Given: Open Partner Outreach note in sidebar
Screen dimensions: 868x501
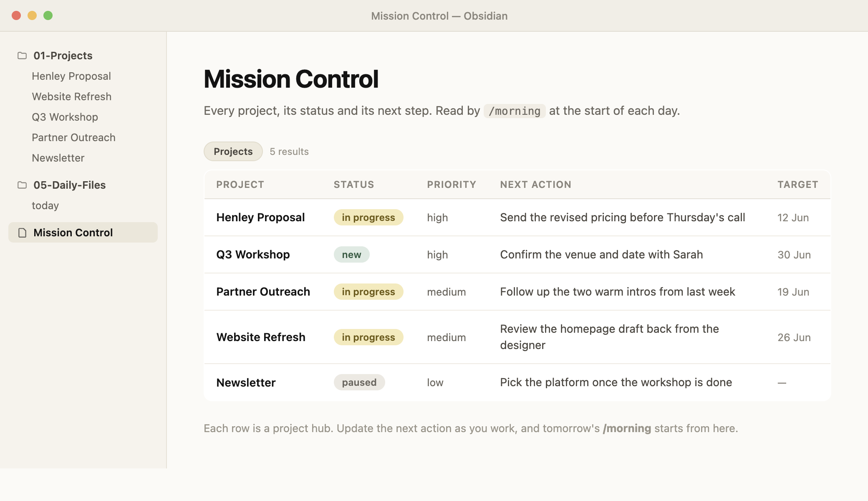Looking at the screenshot, I should point(73,137).
